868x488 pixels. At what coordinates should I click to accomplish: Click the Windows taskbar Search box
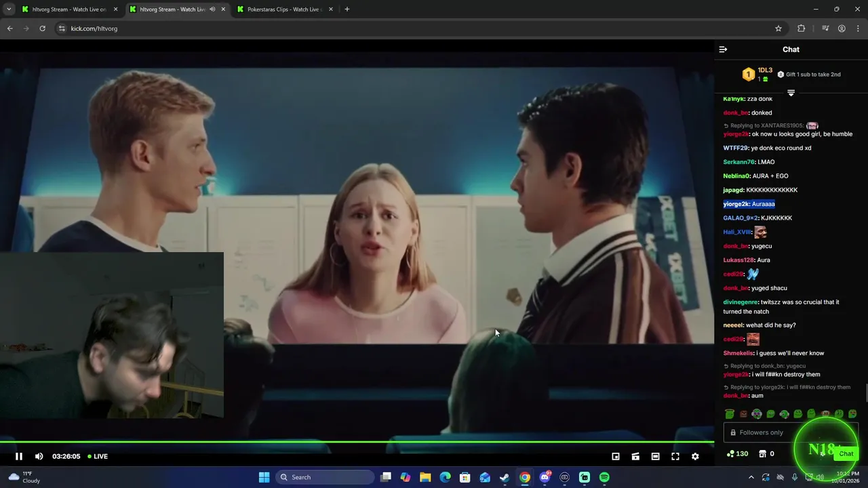click(325, 477)
